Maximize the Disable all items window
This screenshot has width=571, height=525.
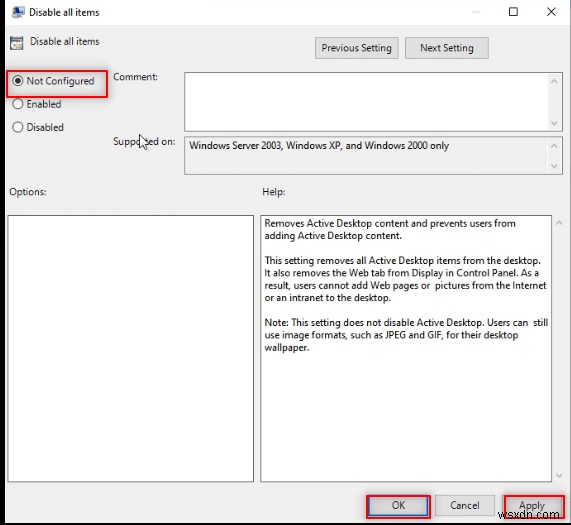[513, 12]
